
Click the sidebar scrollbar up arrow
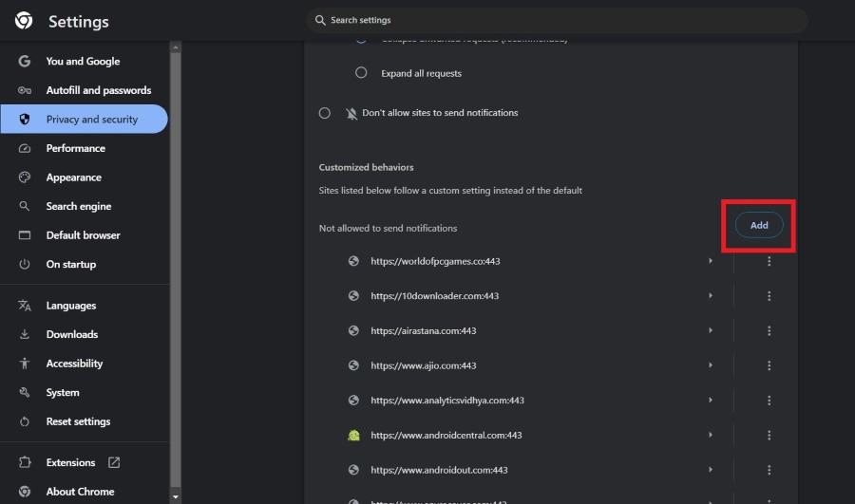tap(175, 47)
